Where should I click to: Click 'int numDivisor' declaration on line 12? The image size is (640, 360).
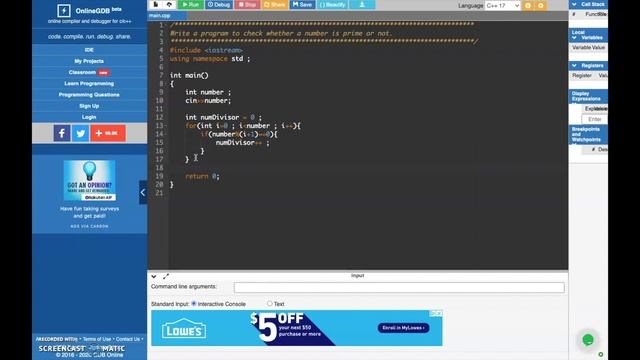tap(212, 118)
